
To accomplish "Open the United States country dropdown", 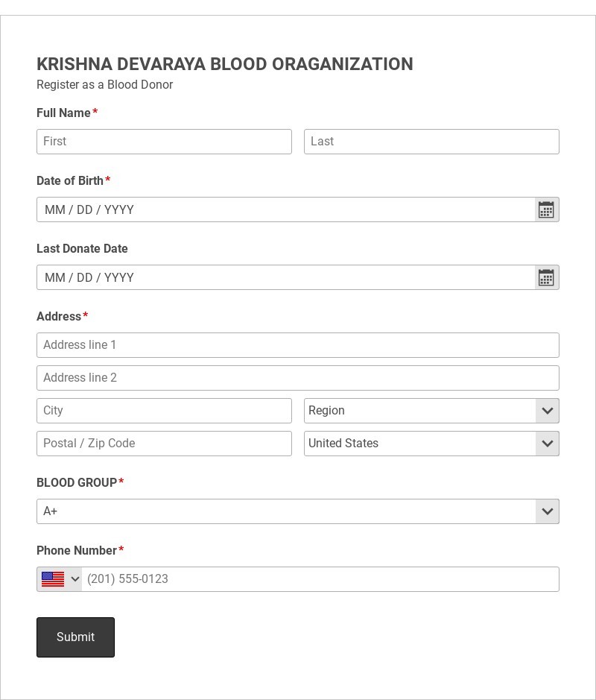I will pos(431,444).
